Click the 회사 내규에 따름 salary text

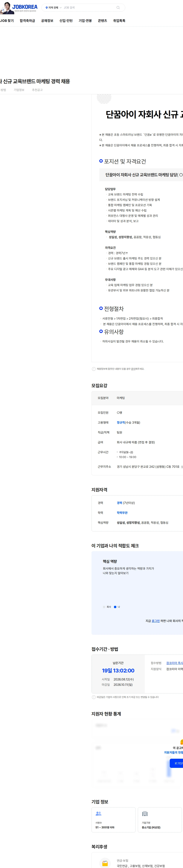pos(136,442)
